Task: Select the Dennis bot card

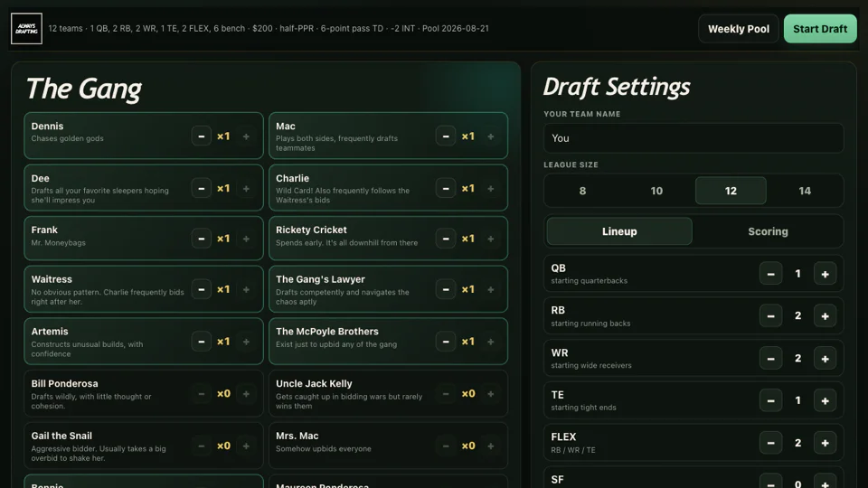Action: 144,136
